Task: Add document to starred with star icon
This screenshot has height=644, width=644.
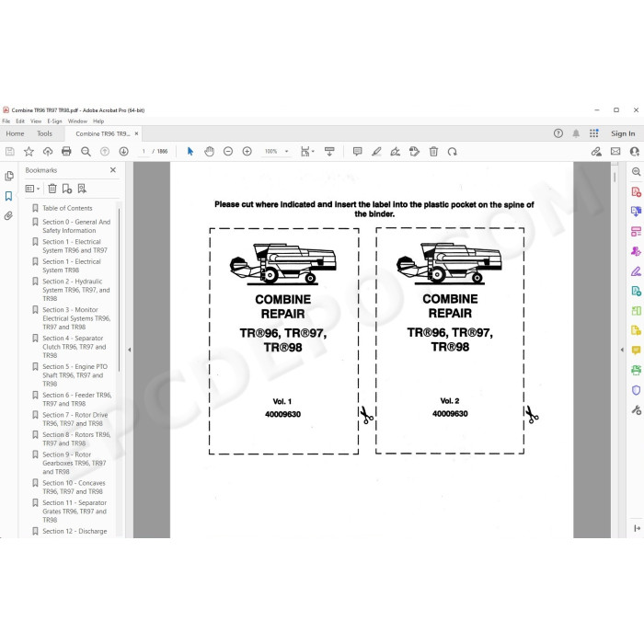Action: tap(29, 152)
